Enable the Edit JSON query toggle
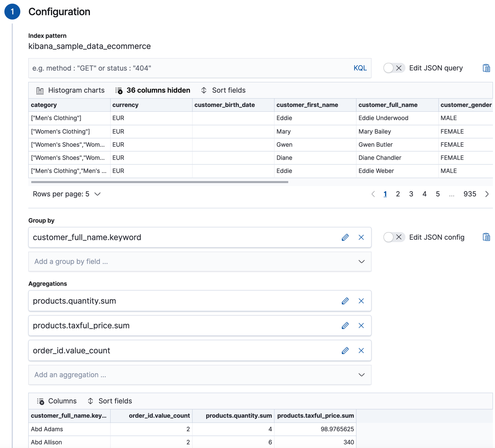 [394, 68]
